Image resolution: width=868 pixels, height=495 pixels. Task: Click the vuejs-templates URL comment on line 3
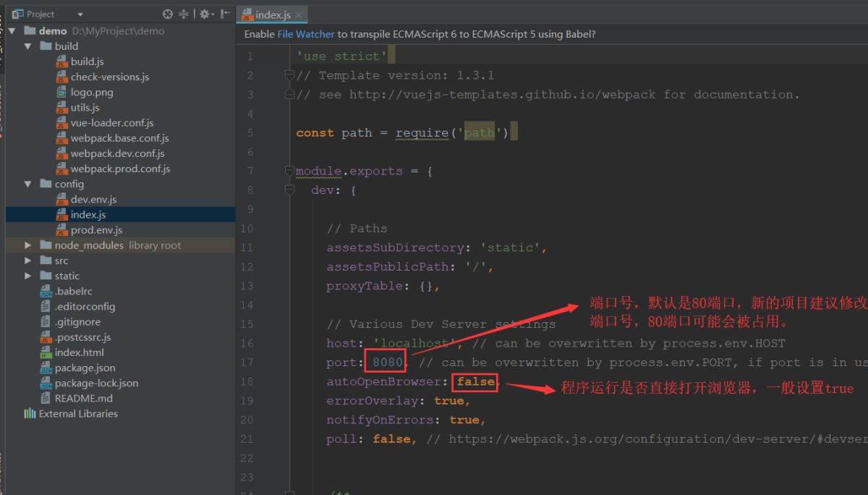[x=503, y=95]
